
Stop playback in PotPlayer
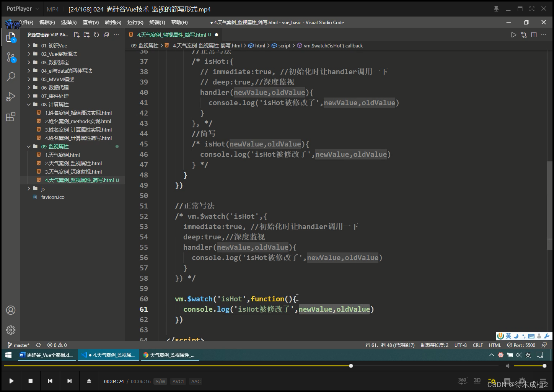click(31, 381)
